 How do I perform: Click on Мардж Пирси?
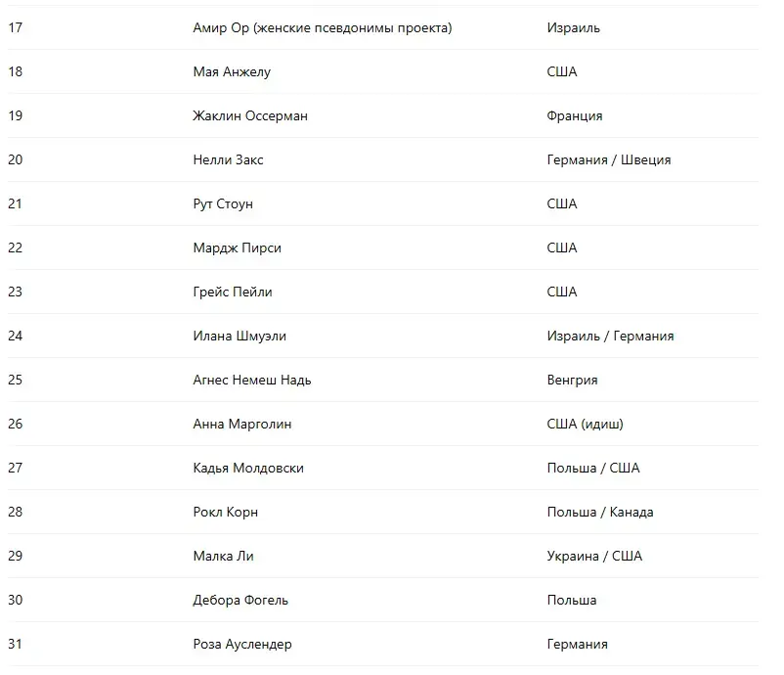(237, 248)
